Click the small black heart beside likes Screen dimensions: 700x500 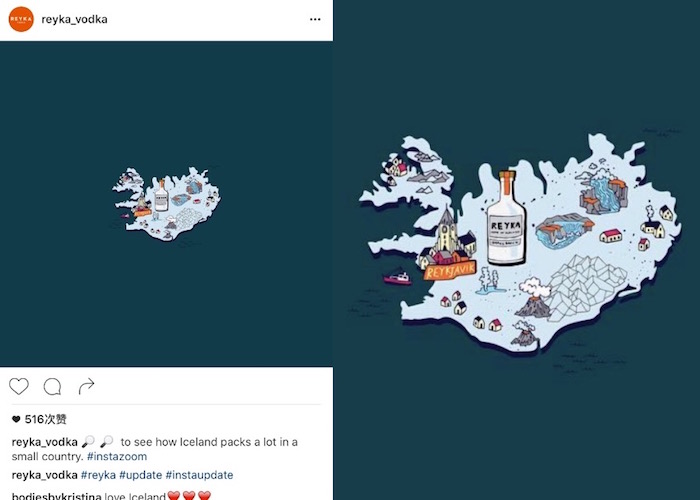16,419
